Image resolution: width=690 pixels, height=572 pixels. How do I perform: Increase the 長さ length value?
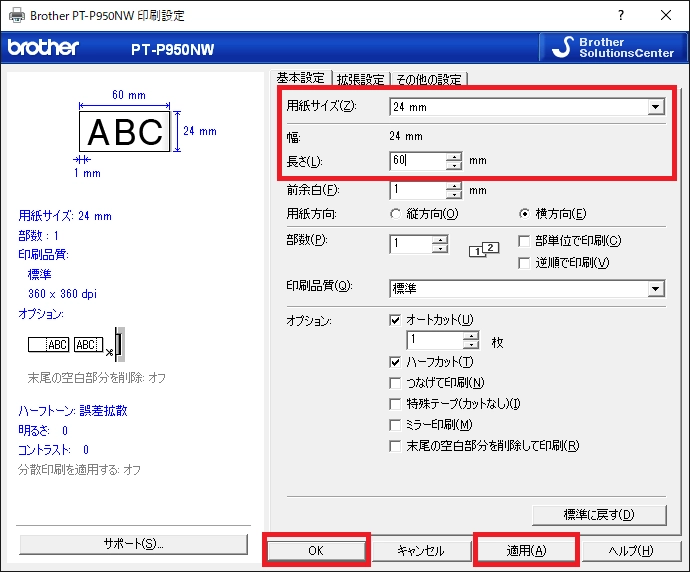(x=454, y=156)
